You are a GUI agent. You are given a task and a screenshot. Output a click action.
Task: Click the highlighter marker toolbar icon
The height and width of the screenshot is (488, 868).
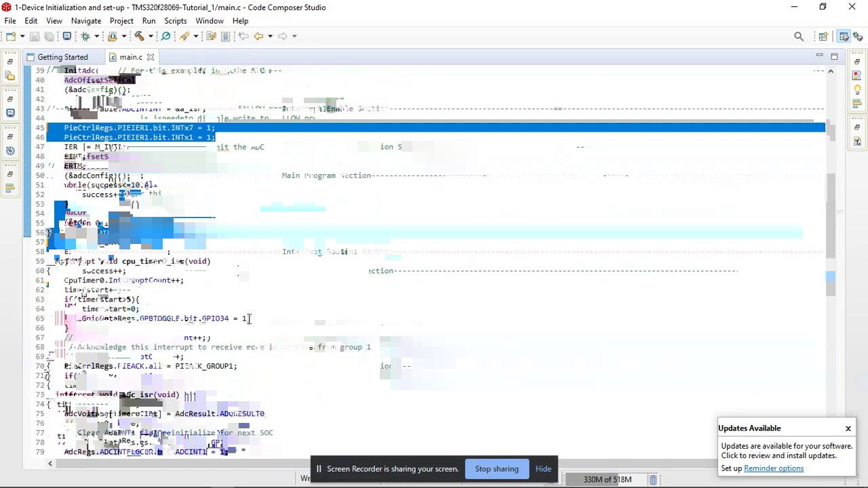coord(185,36)
